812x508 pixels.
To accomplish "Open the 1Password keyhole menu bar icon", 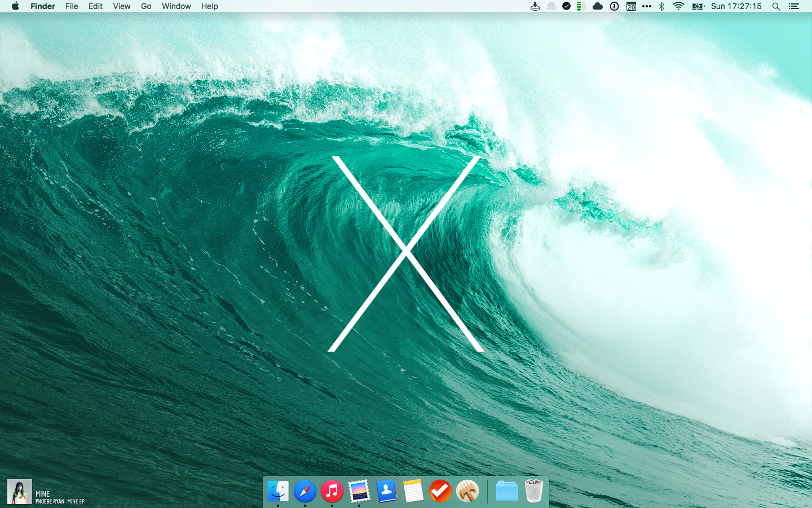I will [615, 6].
